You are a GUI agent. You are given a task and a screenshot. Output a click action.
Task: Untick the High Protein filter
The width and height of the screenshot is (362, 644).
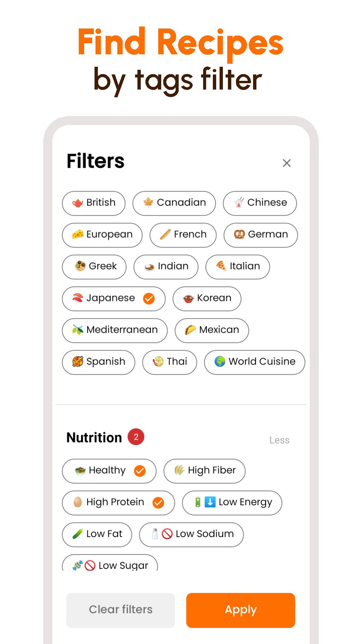118,503
